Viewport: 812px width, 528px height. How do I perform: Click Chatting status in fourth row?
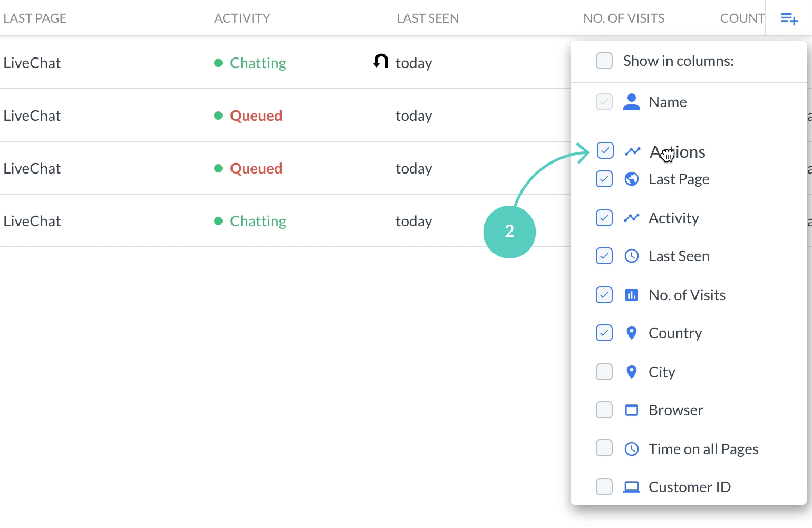tap(258, 222)
